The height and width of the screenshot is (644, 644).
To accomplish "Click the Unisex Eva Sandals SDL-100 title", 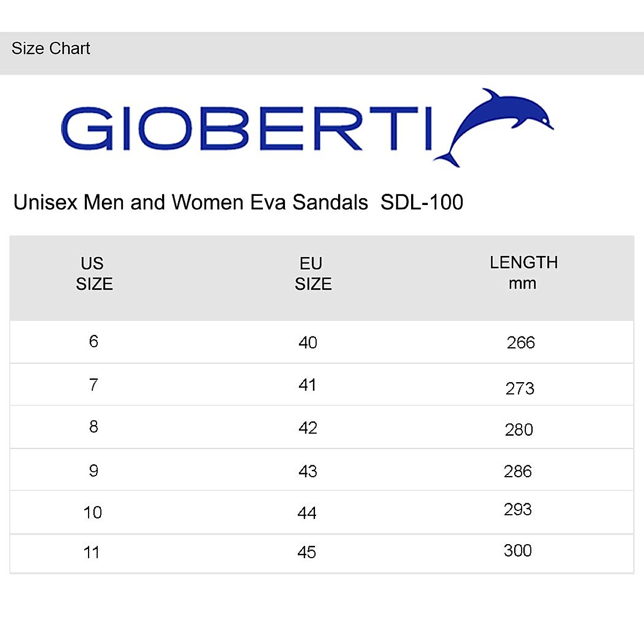I will click(x=238, y=202).
